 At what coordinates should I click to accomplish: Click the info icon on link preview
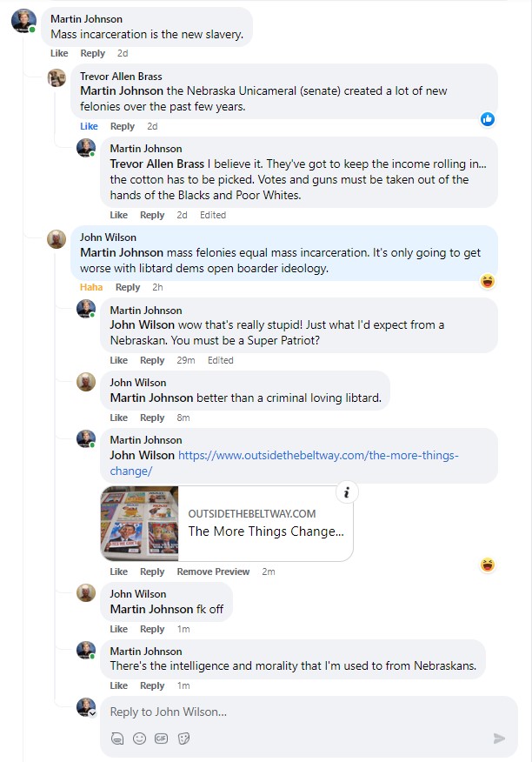[347, 492]
